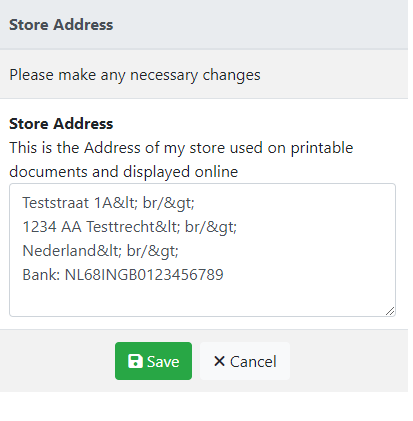This screenshot has height=421, width=413.
Task: Click the Cancel button
Action: coord(245,361)
